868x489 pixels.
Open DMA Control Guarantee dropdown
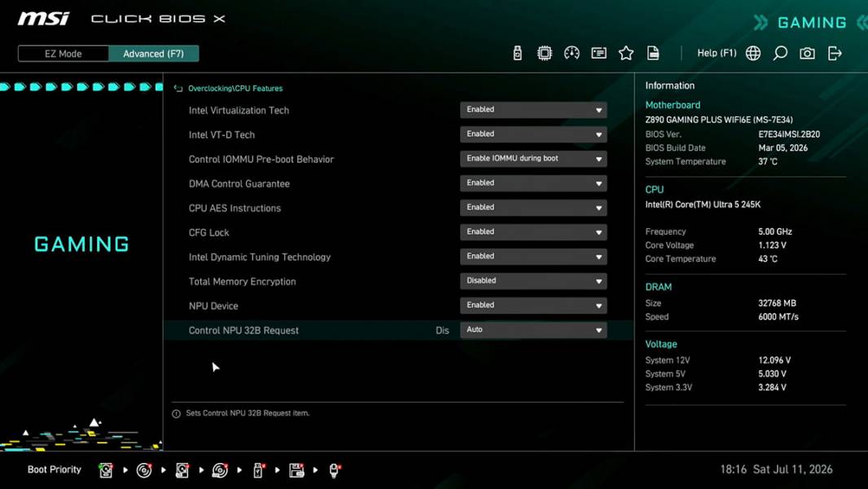click(x=533, y=183)
